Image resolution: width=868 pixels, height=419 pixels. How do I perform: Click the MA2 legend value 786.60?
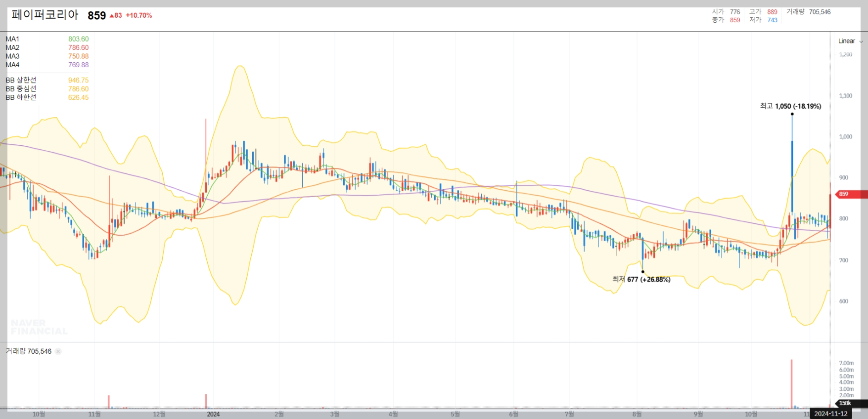point(78,47)
